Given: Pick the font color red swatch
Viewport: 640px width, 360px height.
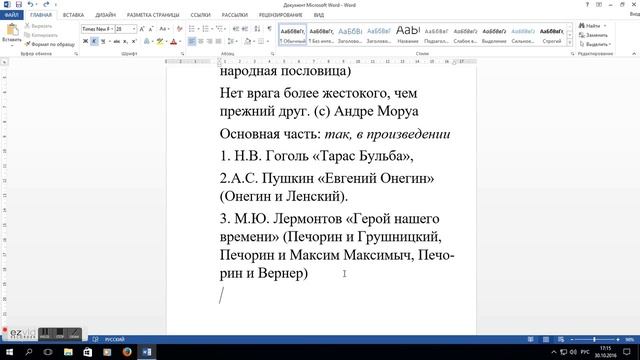Looking at the screenshot, I should click(x=173, y=41).
